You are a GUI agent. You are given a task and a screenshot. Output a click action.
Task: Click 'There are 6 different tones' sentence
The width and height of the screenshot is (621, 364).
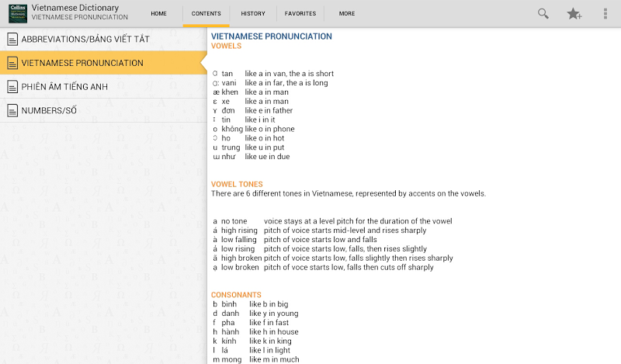[x=348, y=194]
